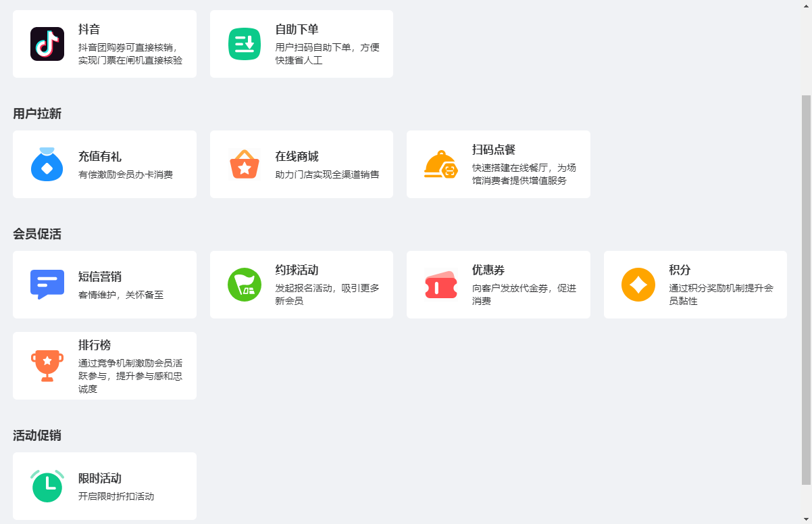
Task: Open the 积分 card title
Action: tap(680, 270)
